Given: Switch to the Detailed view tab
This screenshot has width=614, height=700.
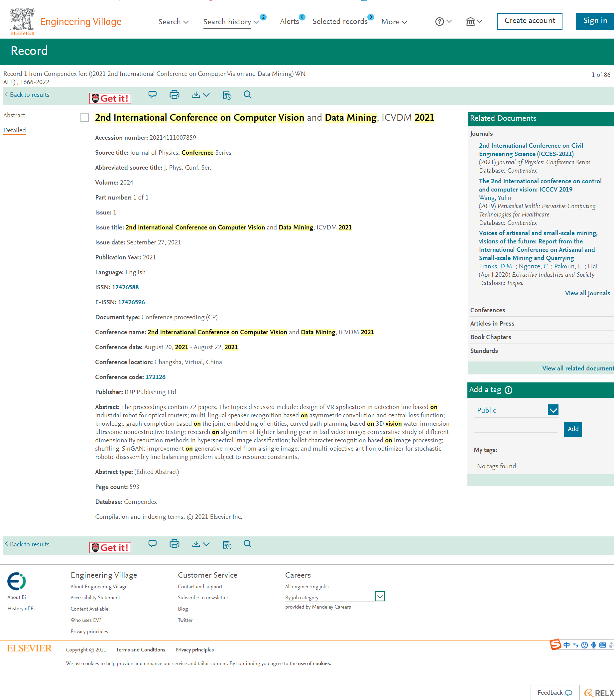Looking at the screenshot, I should pos(14,130).
